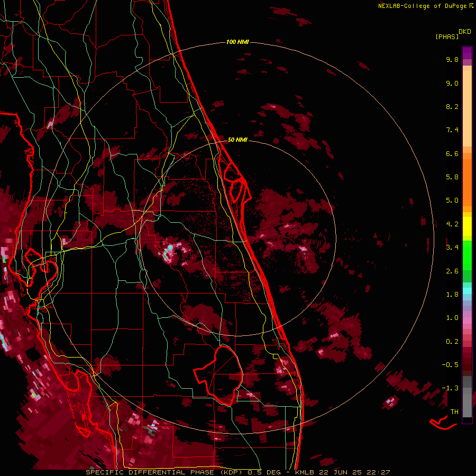Select the 8.2 legend value
This screenshot has height=476, width=476.
[x=452, y=106]
